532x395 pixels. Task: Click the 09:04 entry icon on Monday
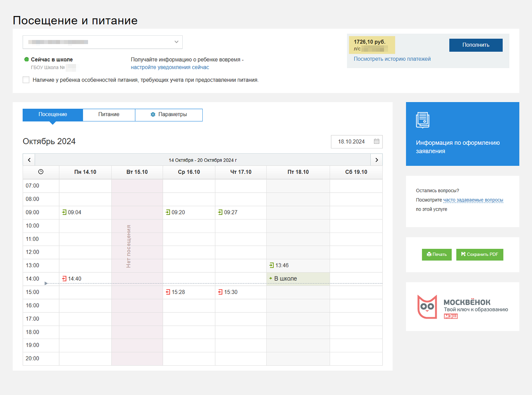click(64, 212)
